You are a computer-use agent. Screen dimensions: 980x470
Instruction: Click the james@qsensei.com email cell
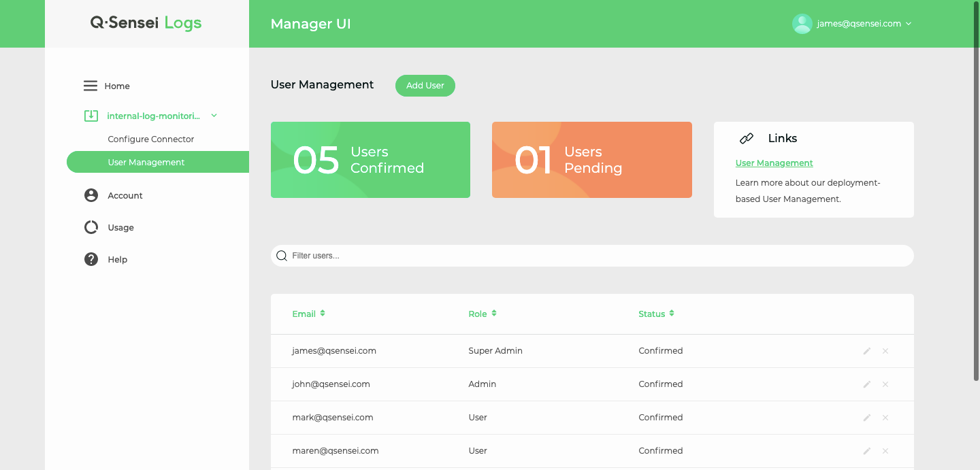click(x=334, y=351)
